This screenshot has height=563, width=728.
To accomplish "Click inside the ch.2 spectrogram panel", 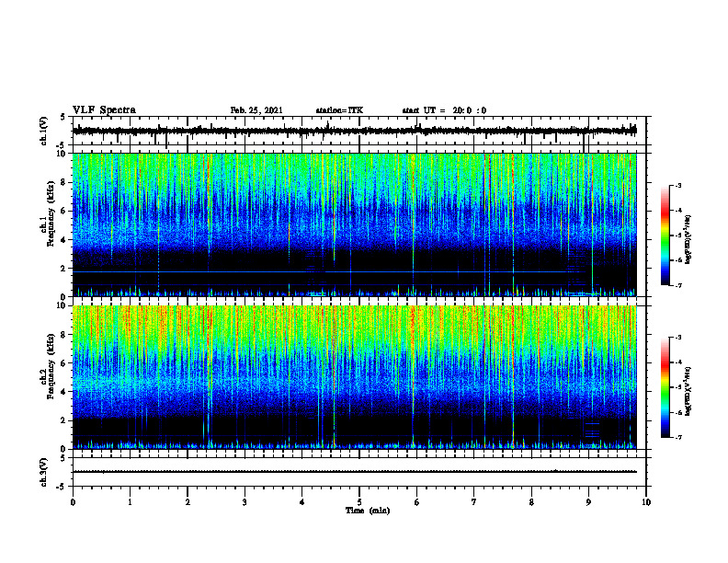I will (x=354, y=377).
